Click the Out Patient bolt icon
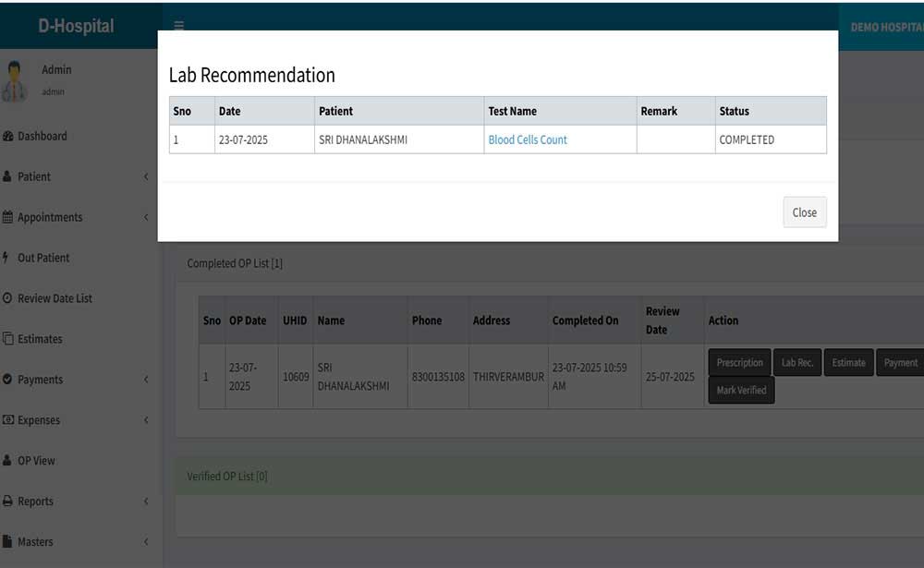Image resolution: width=924 pixels, height=568 pixels. click(x=7, y=258)
